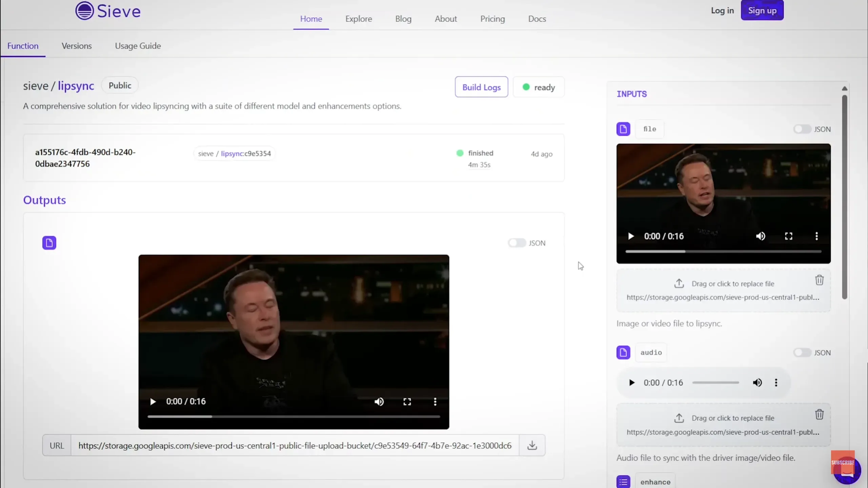868x488 pixels.
Task: Download the output video file
Action: point(532,445)
